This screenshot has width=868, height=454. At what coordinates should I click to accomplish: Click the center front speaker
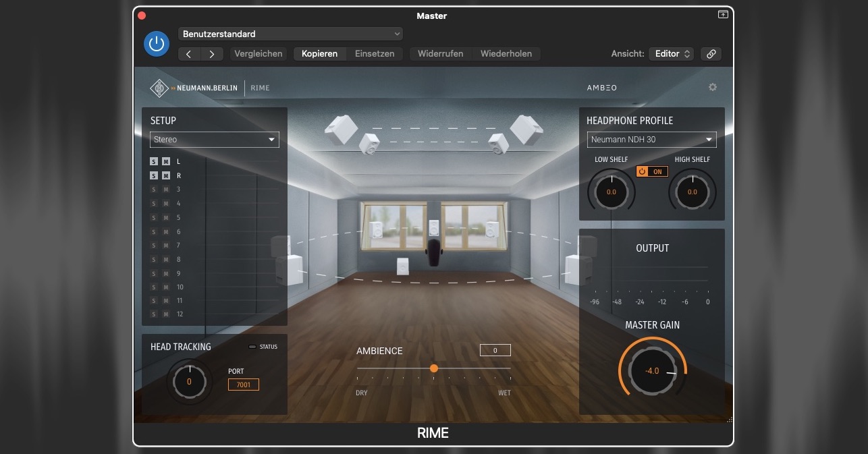434,228
